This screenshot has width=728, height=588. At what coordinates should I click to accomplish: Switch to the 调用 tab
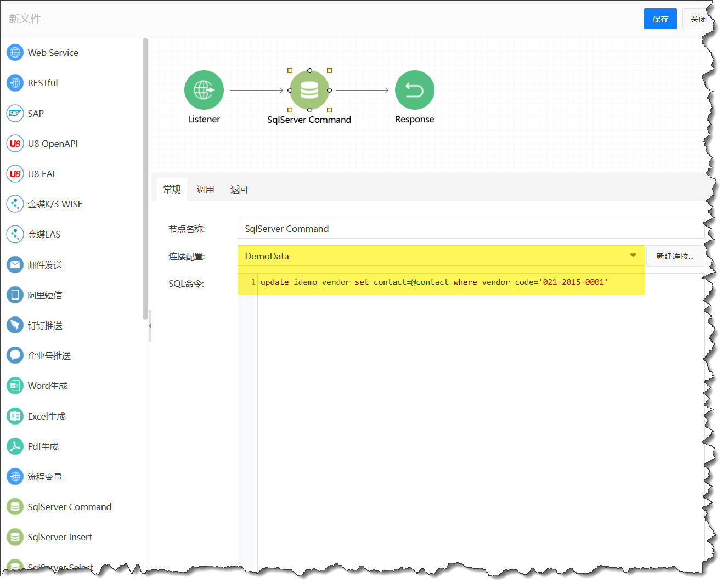(205, 190)
